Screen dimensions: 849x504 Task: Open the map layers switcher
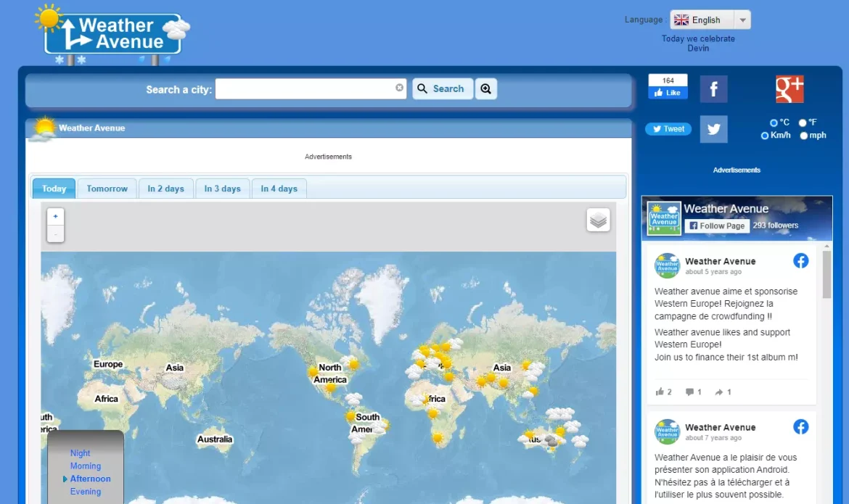(598, 220)
